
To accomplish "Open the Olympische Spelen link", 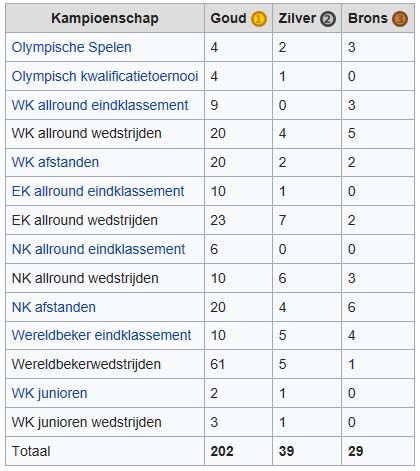I will click(71, 47).
